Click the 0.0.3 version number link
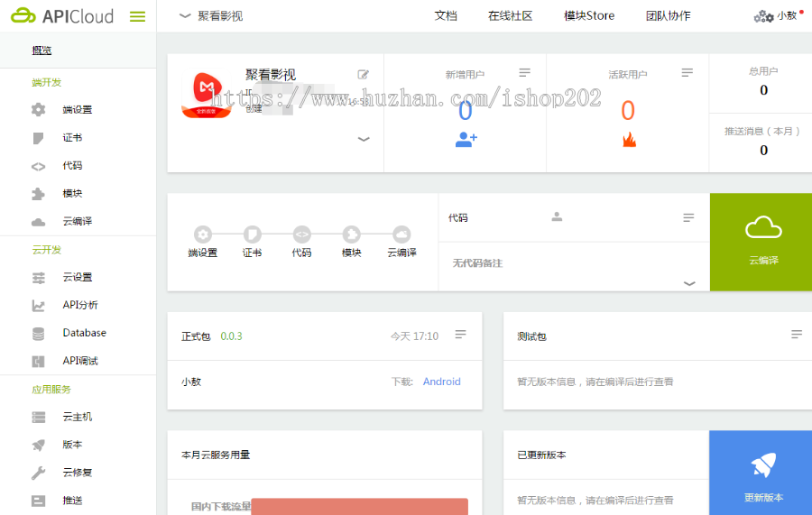The image size is (812, 515). [x=231, y=336]
